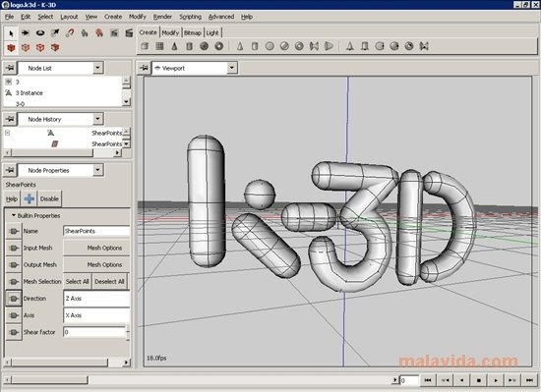Enable the second cube point selection mode
This screenshot has width=541, height=392.
point(26,47)
